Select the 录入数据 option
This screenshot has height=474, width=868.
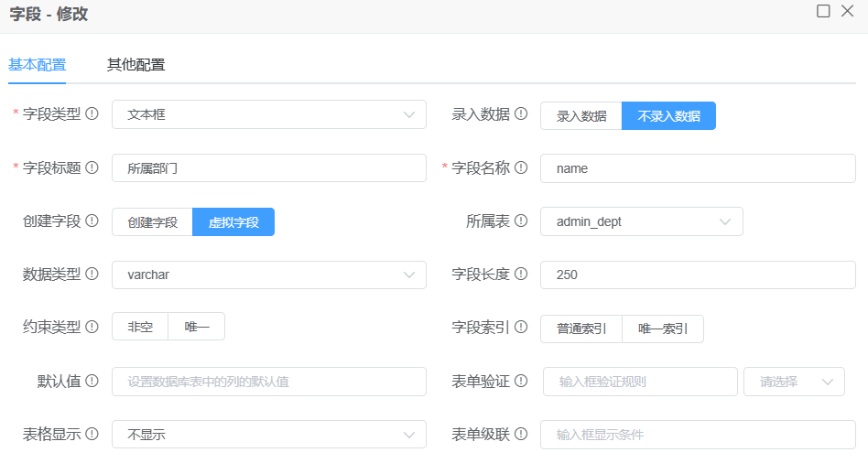(x=581, y=116)
